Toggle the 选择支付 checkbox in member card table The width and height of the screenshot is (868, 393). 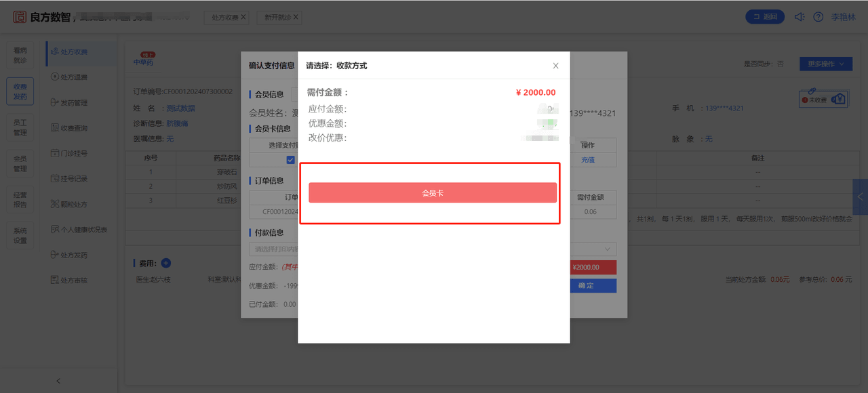(290, 160)
